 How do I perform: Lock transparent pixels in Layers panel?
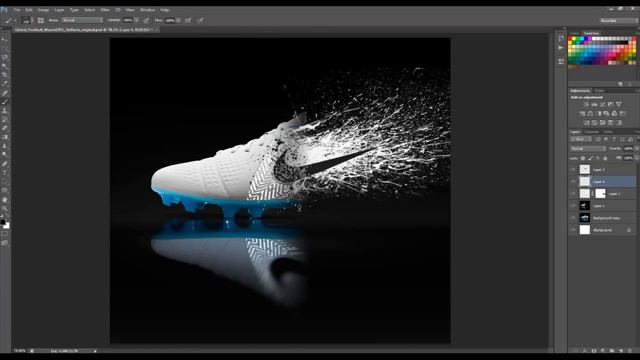(x=582, y=158)
